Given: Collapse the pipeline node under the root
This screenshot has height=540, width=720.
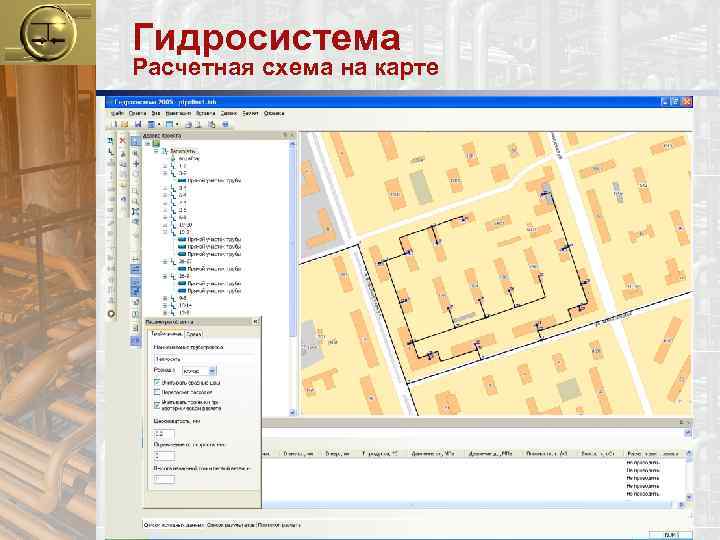Looking at the screenshot, I should [x=156, y=151].
